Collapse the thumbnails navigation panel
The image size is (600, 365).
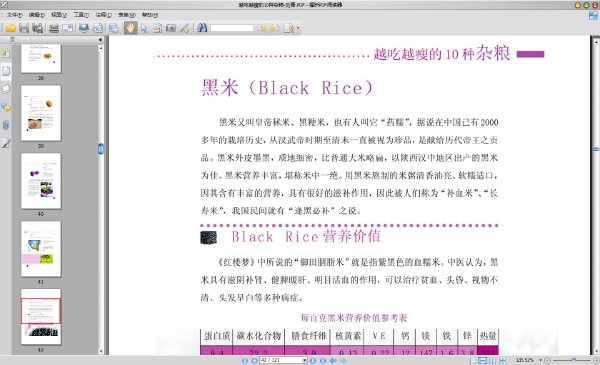pyautogui.click(x=100, y=40)
